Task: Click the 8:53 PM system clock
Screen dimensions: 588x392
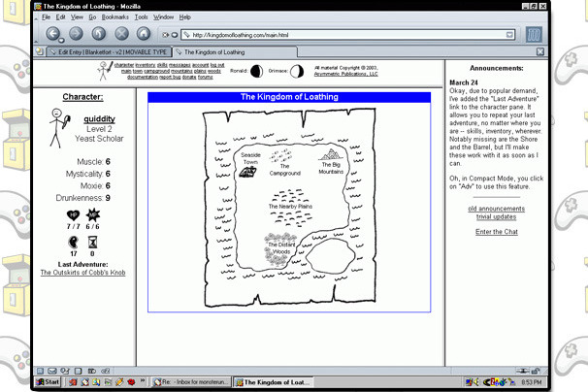Action: (x=532, y=382)
